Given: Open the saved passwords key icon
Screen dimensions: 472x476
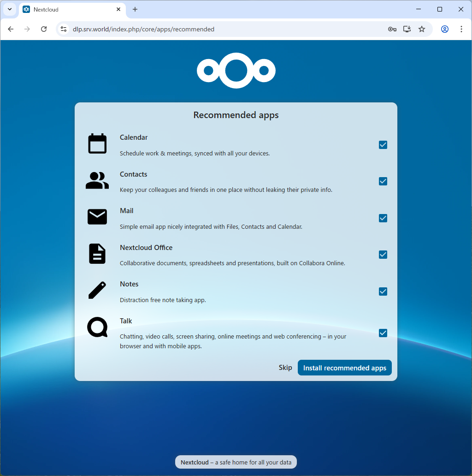Looking at the screenshot, I should tap(392, 29).
